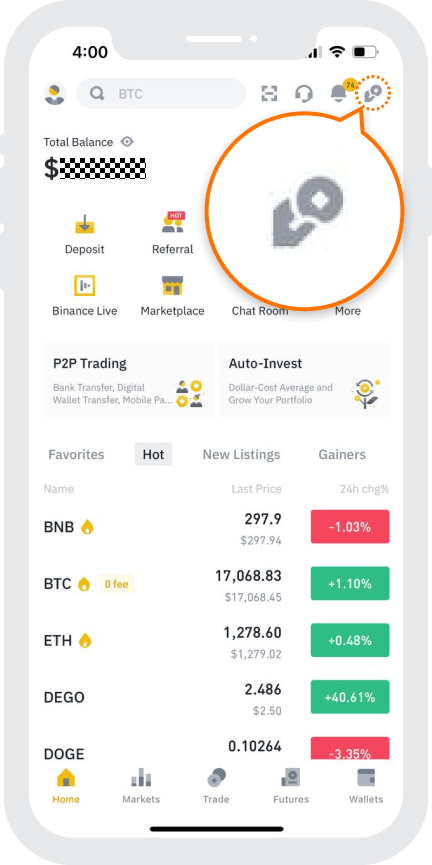Screen dimensions: 432x865
Task: Open the notifications bell icon
Action: 338,94
